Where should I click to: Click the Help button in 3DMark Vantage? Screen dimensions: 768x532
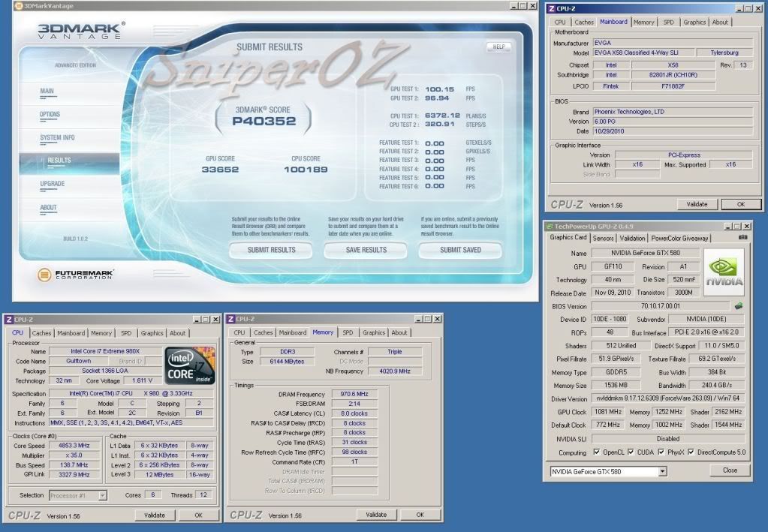pyautogui.click(x=498, y=47)
